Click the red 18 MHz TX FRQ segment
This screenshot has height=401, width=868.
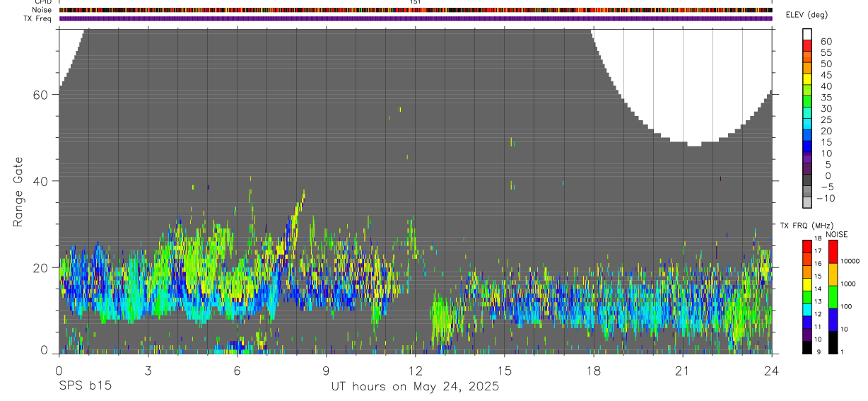click(x=807, y=247)
